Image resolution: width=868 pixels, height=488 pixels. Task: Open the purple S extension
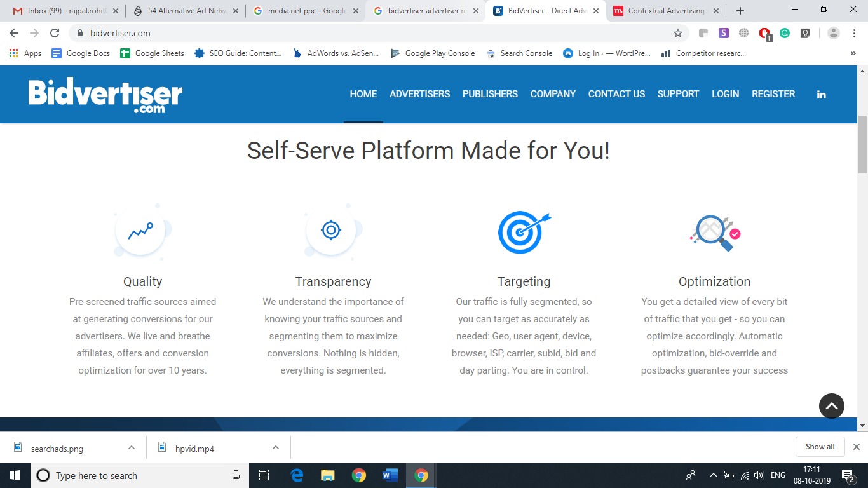(x=724, y=33)
